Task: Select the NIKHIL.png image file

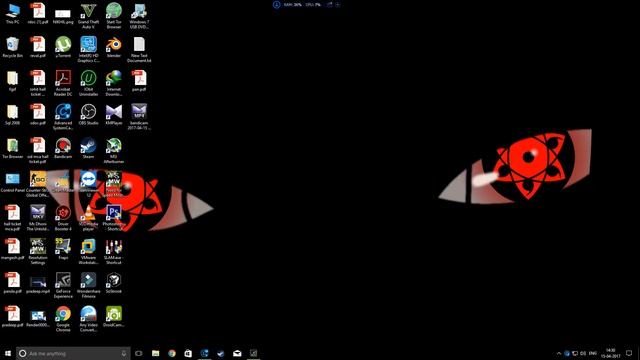Action: [x=63, y=16]
